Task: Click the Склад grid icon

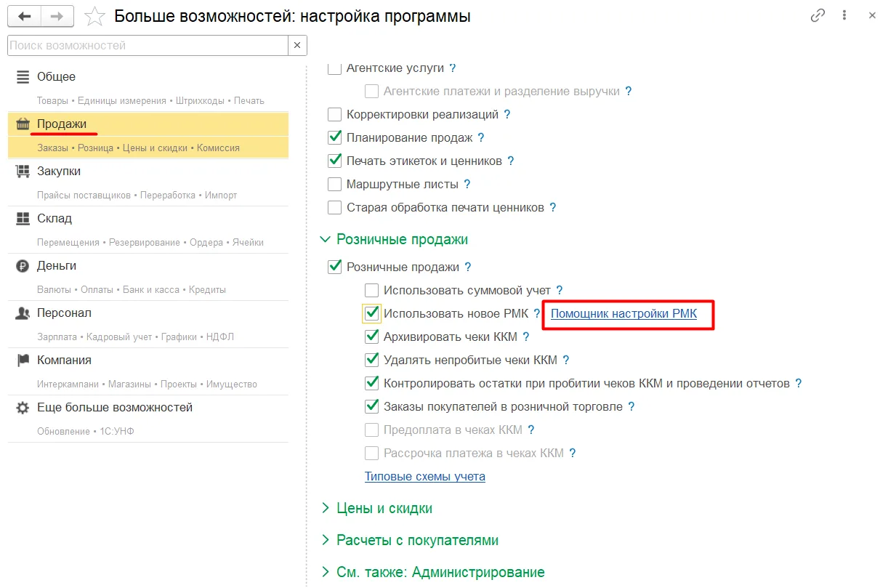Action: [23, 218]
